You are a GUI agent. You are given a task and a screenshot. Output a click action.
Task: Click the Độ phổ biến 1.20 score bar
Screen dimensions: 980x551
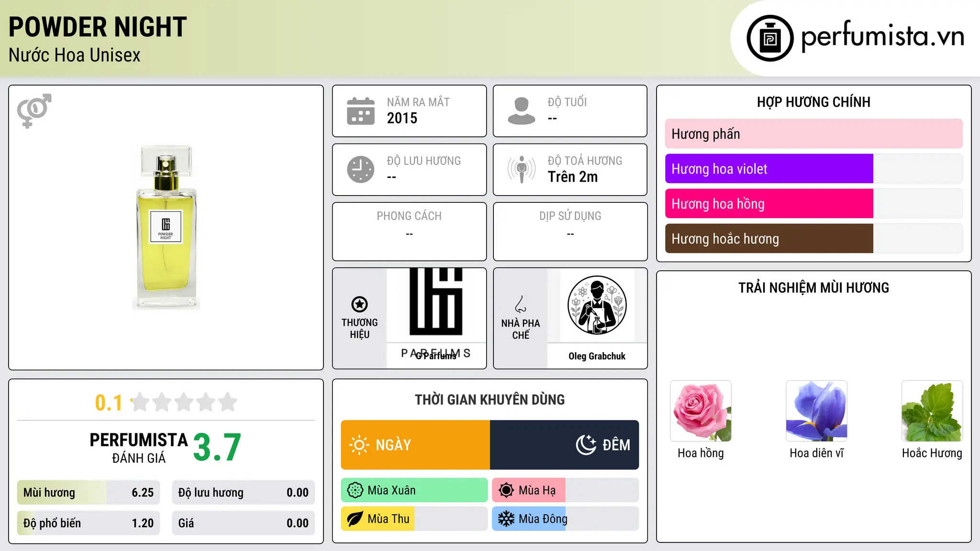89,523
